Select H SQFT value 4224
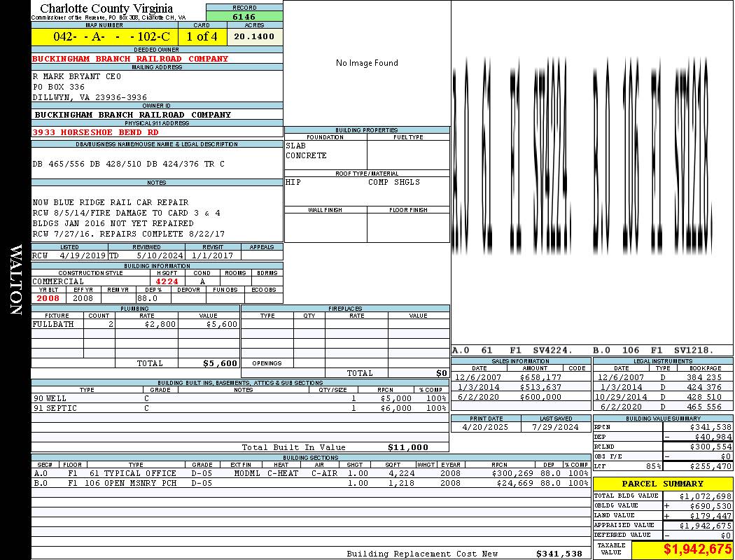This screenshot has height=560, width=735. (x=167, y=281)
